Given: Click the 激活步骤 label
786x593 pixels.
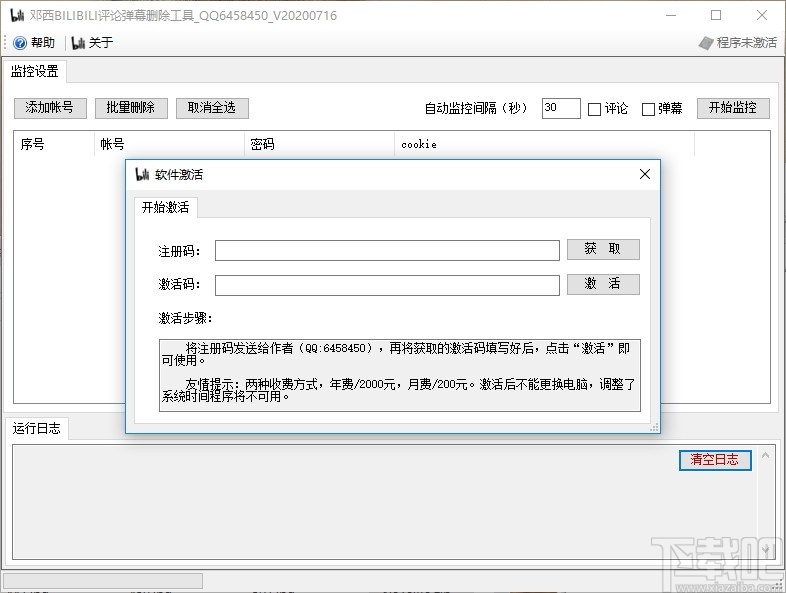Looking at the screenshot, I should click(185, 318).
